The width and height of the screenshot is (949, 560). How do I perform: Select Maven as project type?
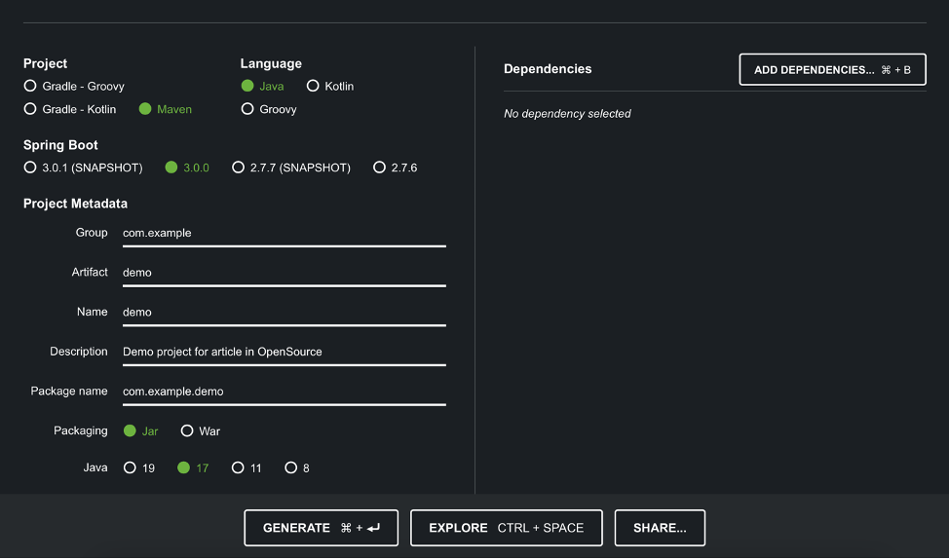[145, 109]
